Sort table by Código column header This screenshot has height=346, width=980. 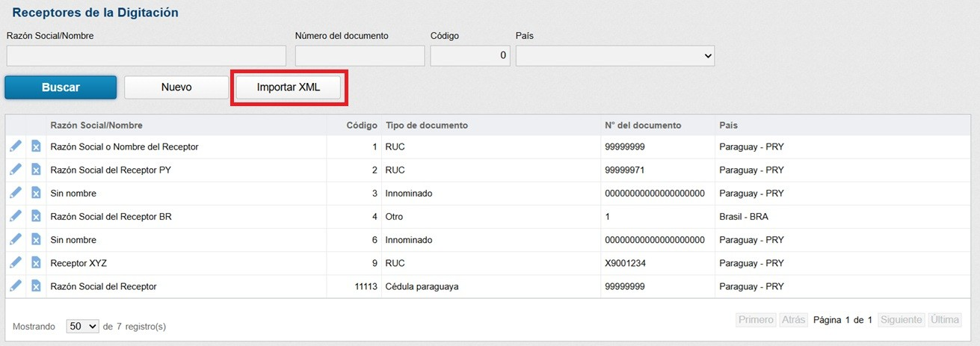(362, 125)
